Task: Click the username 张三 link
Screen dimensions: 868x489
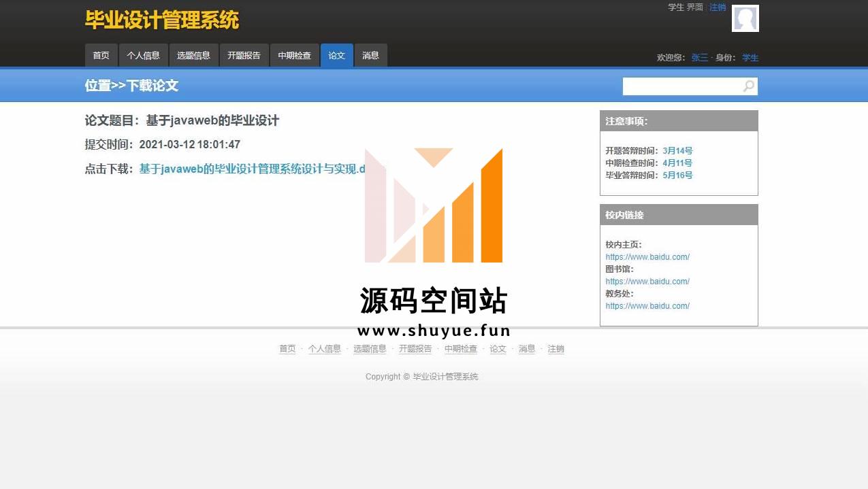Action: tap(700, 58)
